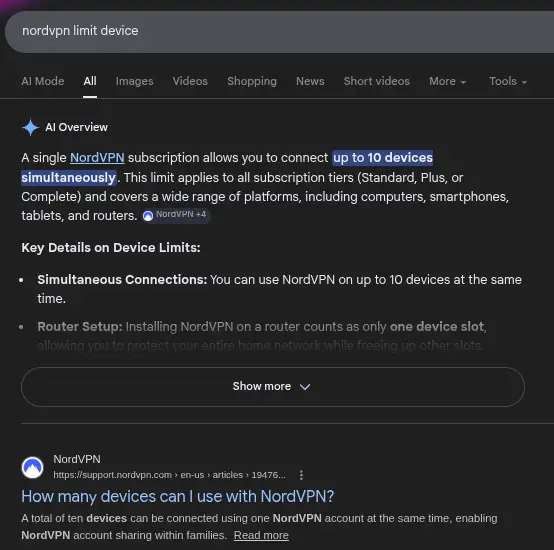Click the Read more link in snippet
Screen dimensions: 554x550
(261, 536)
